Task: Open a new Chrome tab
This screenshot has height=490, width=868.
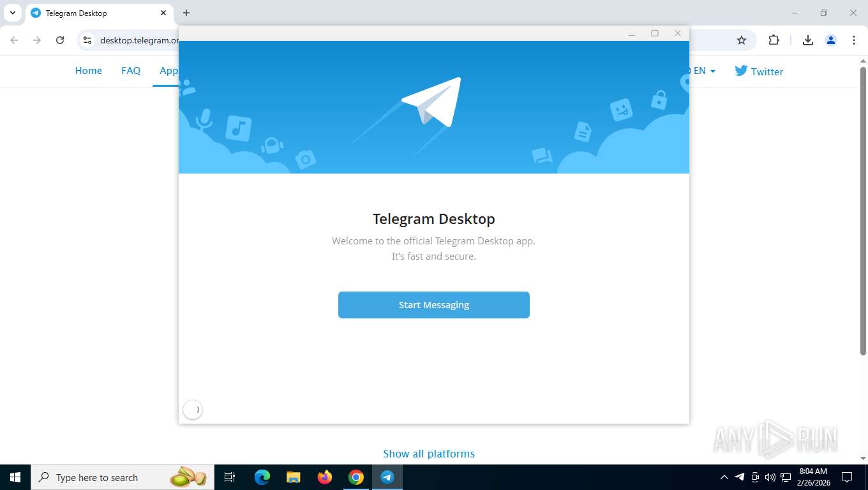Action: coord(186,13)
